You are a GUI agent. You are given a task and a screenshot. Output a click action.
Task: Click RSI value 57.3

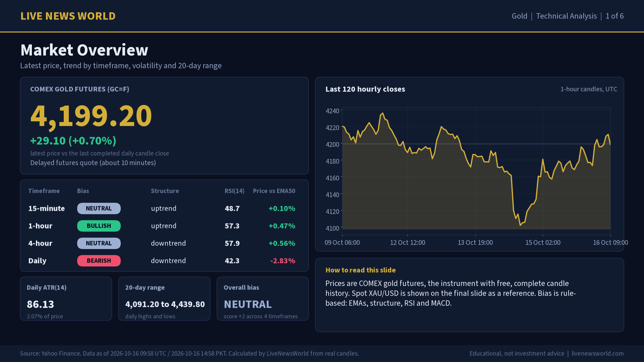(x=232, y=226)
